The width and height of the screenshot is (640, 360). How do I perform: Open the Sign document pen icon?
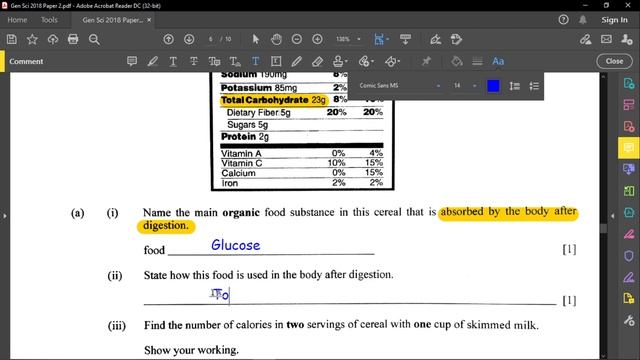pyautogui.click(x=436, y=39)
